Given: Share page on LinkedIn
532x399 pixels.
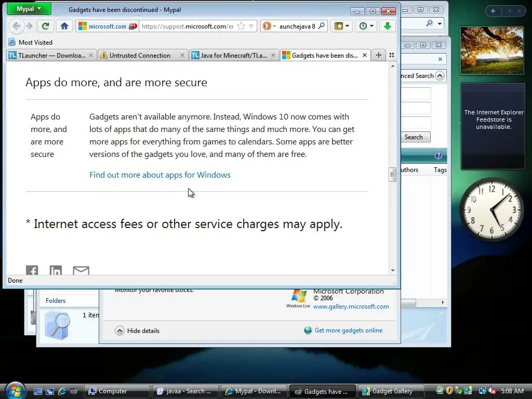Looking at the screenshot, I should pos(56,270).
